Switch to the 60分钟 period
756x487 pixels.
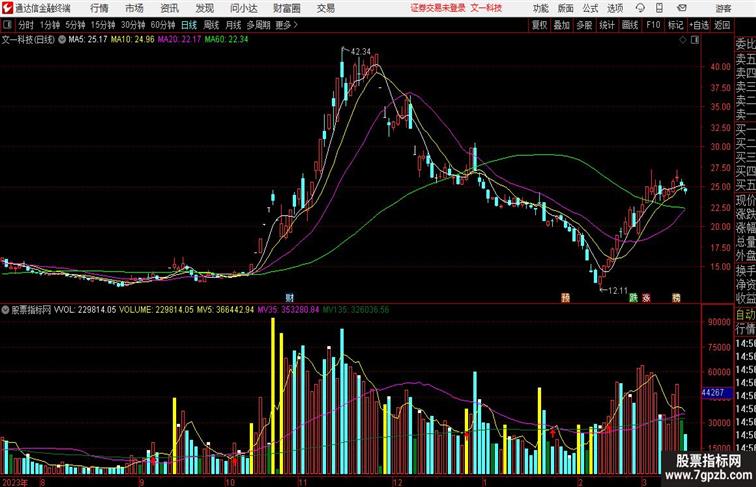pyautogui.click(x=163, y=25)
